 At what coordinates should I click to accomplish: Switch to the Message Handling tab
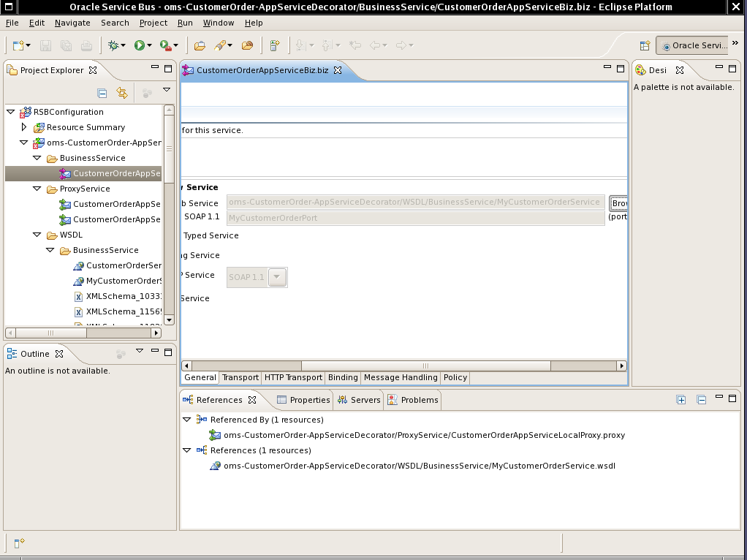400,377
